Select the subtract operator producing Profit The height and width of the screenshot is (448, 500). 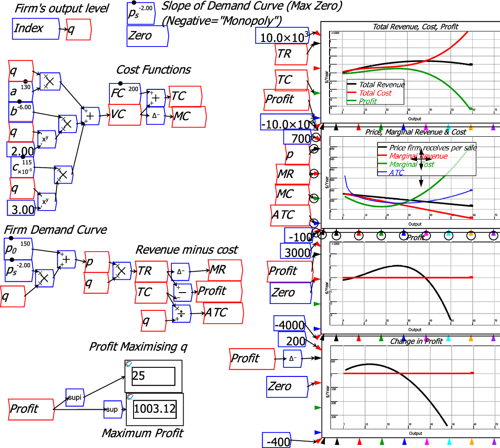[x=183, y=293]
